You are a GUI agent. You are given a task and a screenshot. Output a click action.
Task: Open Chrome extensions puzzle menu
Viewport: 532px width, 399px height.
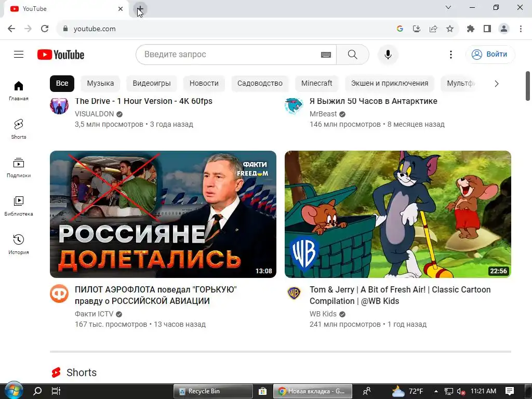pyautogui.click(x=471, y=29)
